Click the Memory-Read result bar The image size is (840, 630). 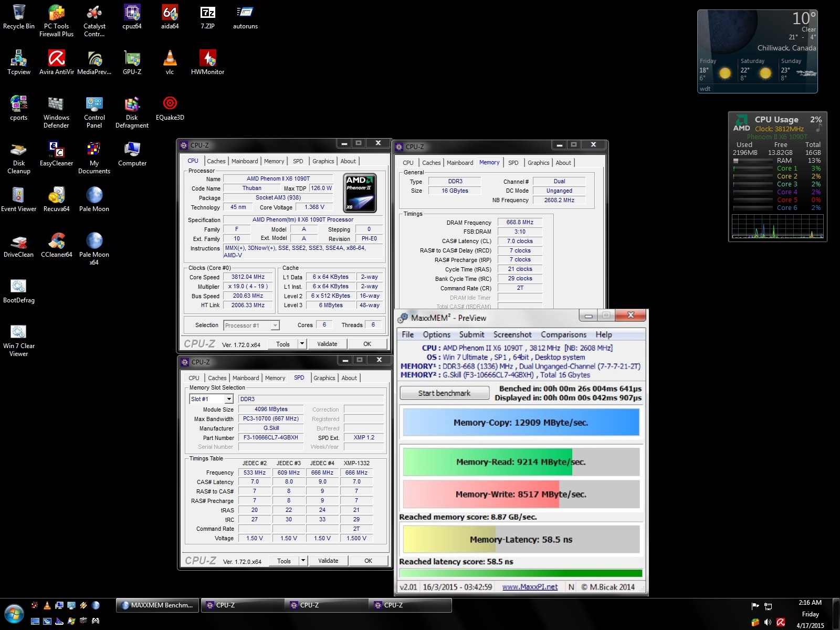click(521, 462)
